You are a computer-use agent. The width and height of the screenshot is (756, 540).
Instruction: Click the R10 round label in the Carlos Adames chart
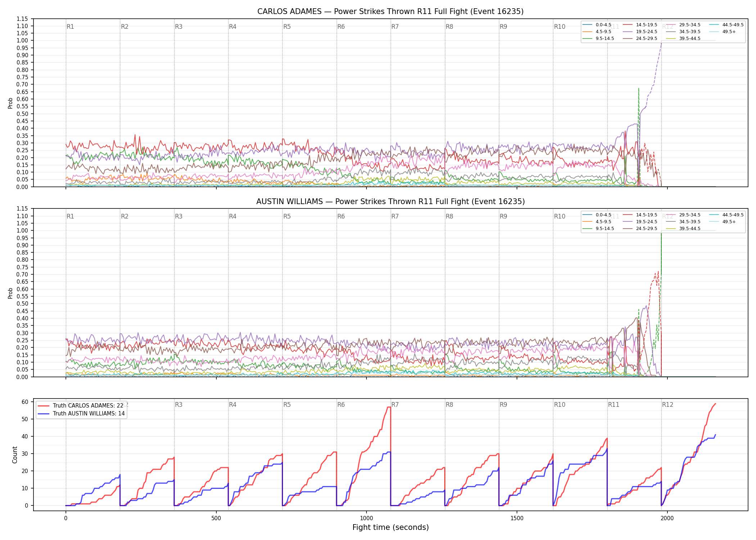[559, 27]
